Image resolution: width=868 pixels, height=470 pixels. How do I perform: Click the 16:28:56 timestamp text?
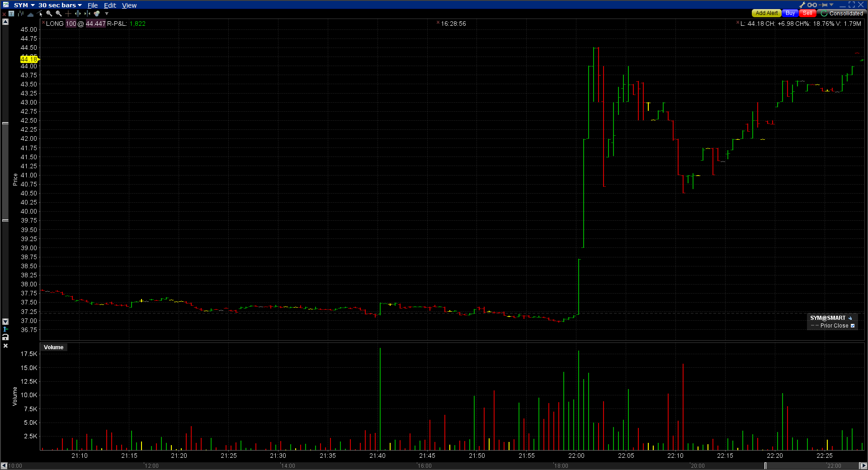[453, 24]
